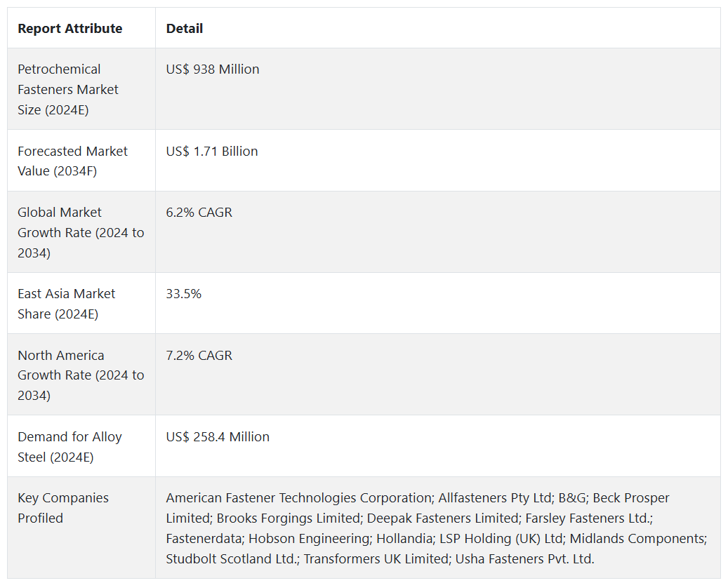Select the North America Growth Rate cell
This screenshot has width=728, height=583.
[x=81, y=375]
